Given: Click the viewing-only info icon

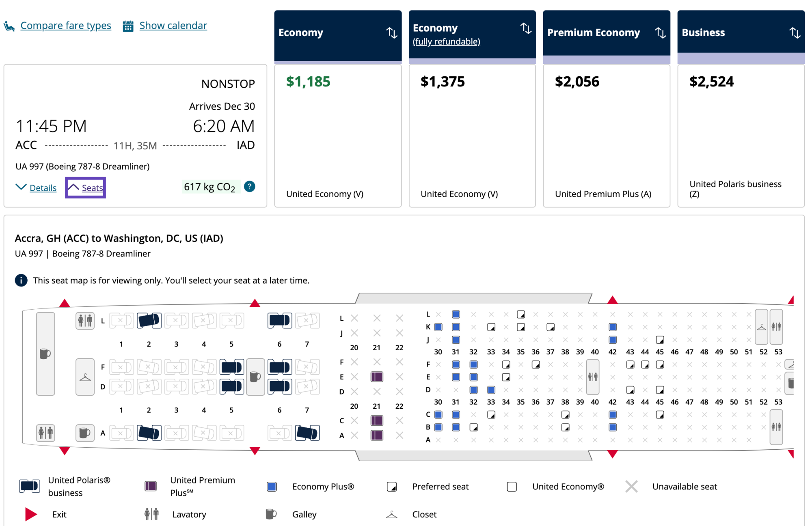Looking at the screenshot, I should coord(21,280).
